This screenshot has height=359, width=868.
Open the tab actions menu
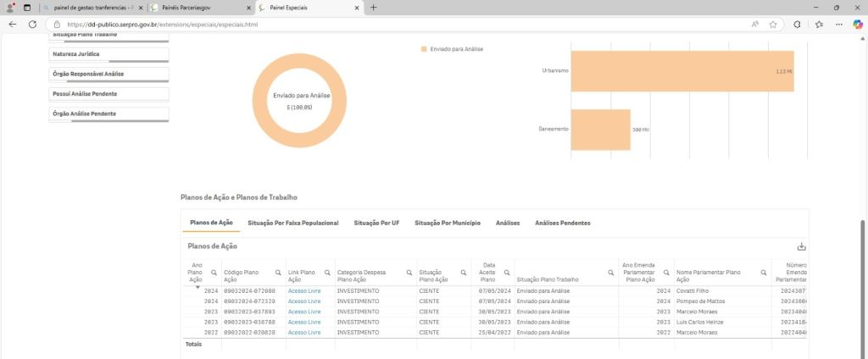point(27,8)
